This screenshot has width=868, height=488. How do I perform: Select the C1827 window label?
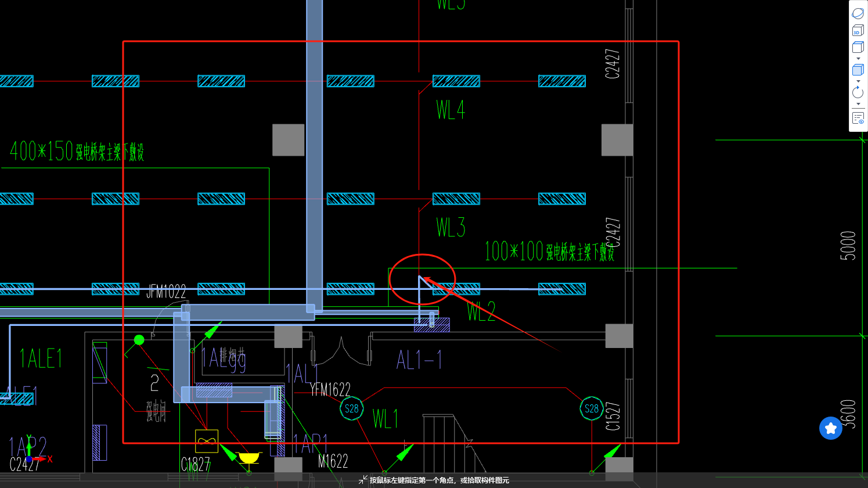[196, 464]
